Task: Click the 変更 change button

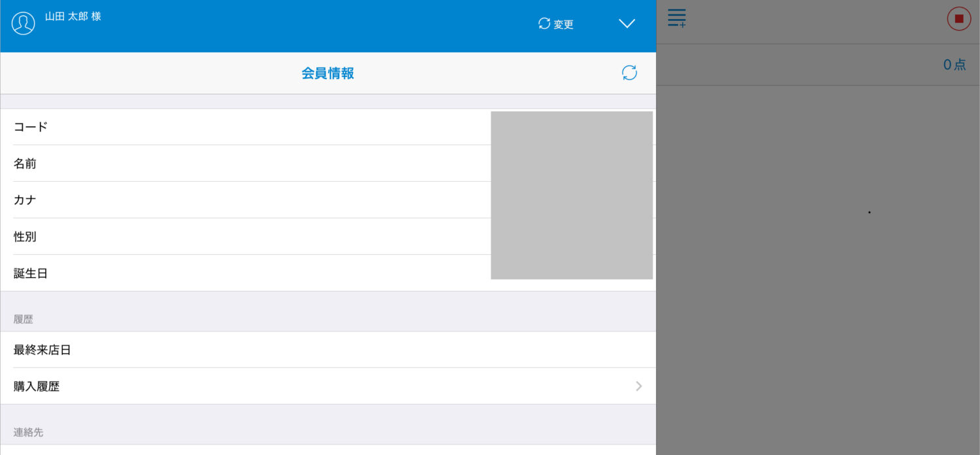Action: [x=563, y=24]
